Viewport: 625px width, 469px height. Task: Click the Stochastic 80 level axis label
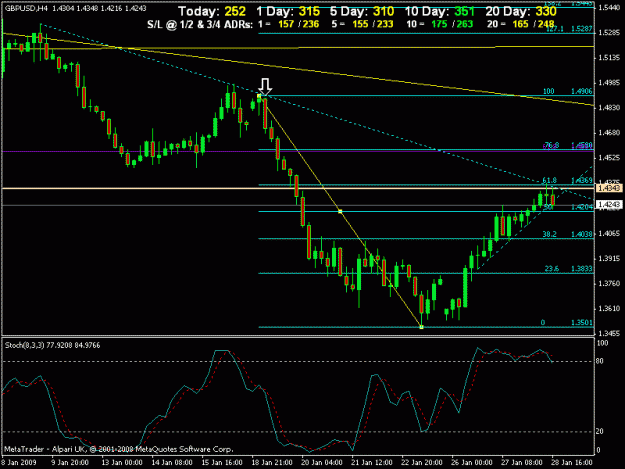click(x=599, y=361)
